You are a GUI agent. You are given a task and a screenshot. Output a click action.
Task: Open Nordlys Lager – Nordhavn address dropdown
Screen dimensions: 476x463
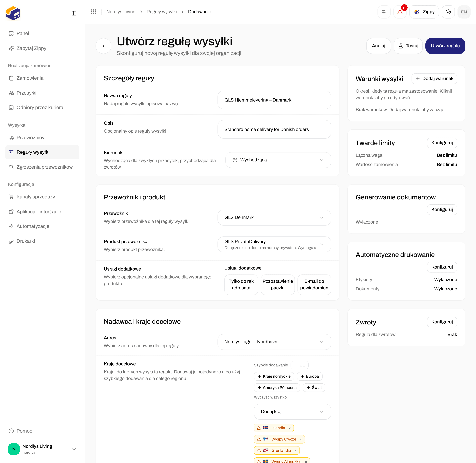274,342
